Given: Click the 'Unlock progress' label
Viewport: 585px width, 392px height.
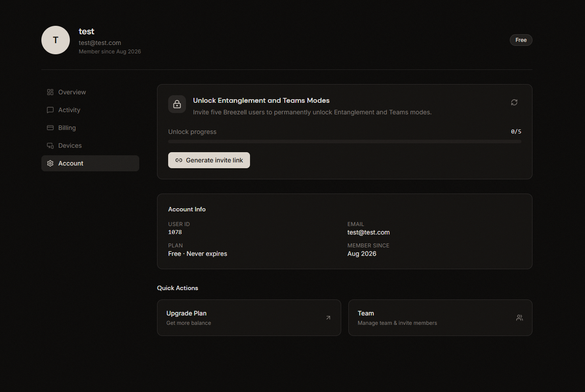Looking at the screenshot, I should [192, 132].
